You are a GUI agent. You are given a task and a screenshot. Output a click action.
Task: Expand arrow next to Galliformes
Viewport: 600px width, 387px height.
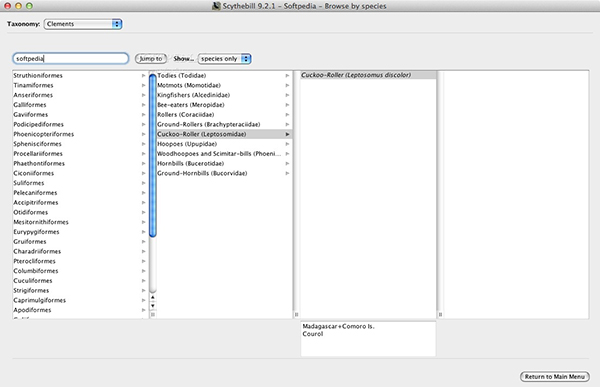[143, 105]
